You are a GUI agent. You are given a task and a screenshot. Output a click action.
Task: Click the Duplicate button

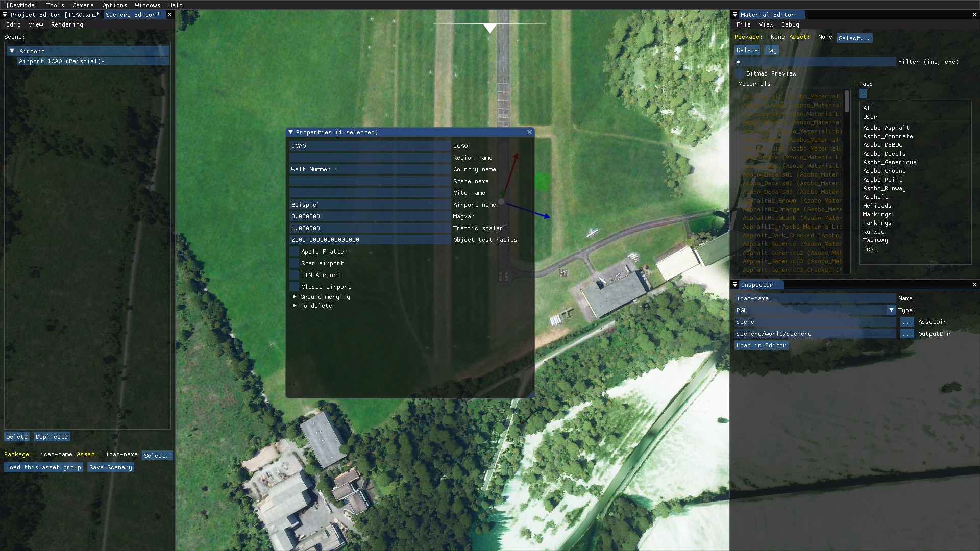point(52,437)
